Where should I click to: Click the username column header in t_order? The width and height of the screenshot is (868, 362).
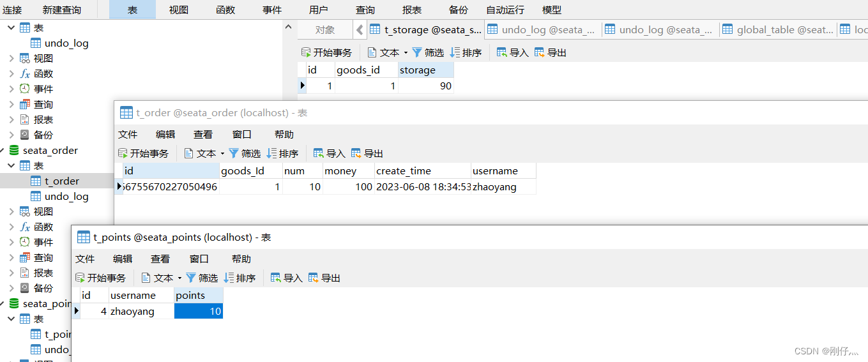(x=503, y=171)
